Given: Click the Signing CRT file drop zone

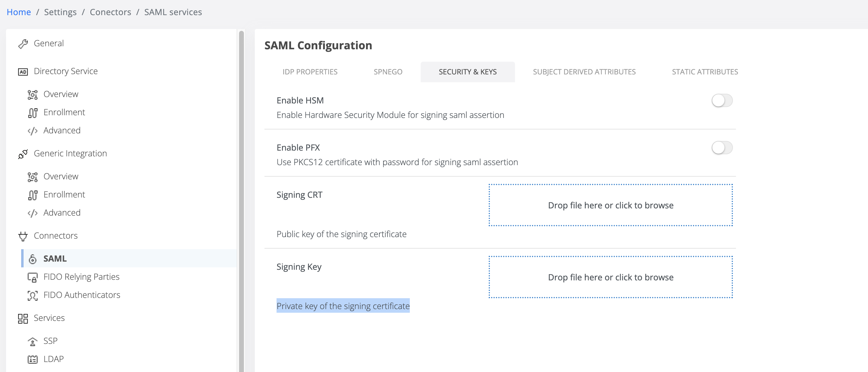Looking at the screenshot, I should tap(610, 205).
